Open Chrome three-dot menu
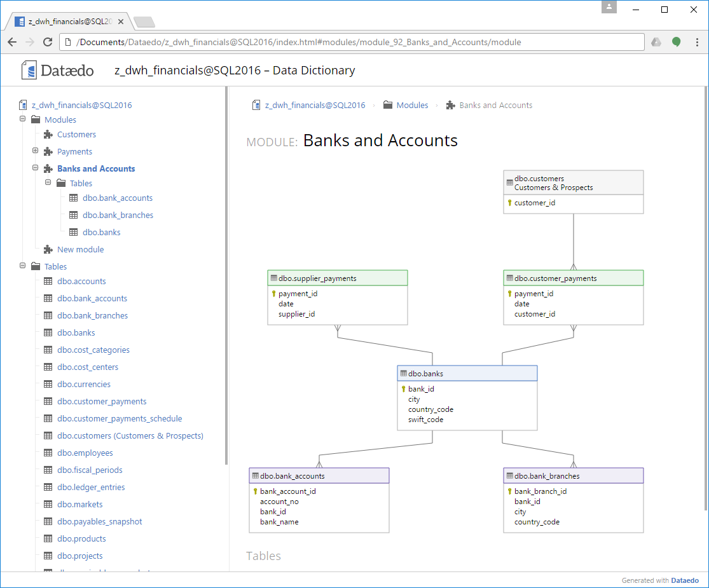 697,42
